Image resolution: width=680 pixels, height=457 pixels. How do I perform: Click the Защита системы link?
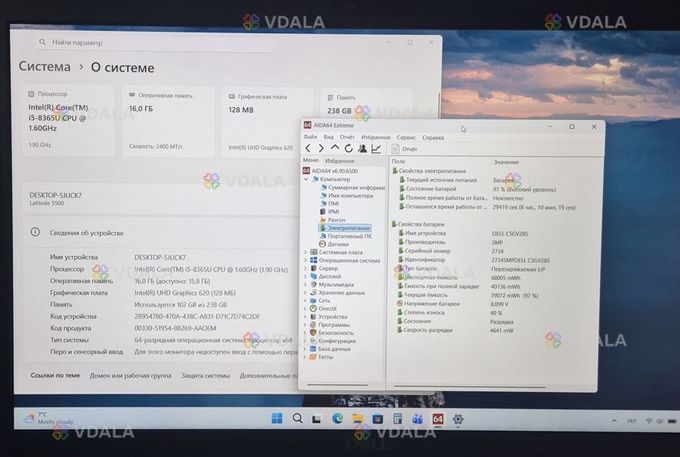[204, 375]
